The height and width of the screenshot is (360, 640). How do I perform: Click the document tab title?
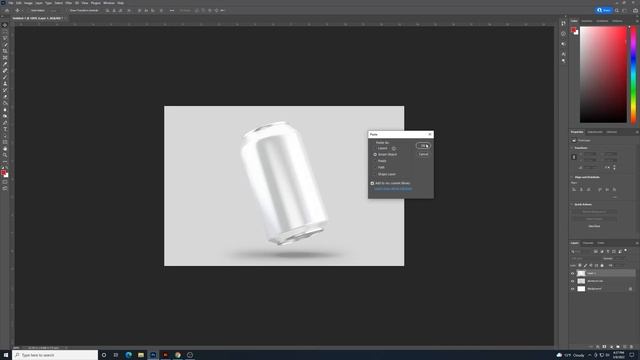37,18
